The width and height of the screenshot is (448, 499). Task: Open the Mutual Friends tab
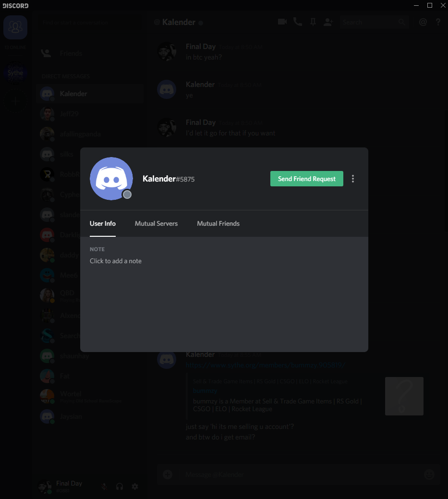pos(218,224)
